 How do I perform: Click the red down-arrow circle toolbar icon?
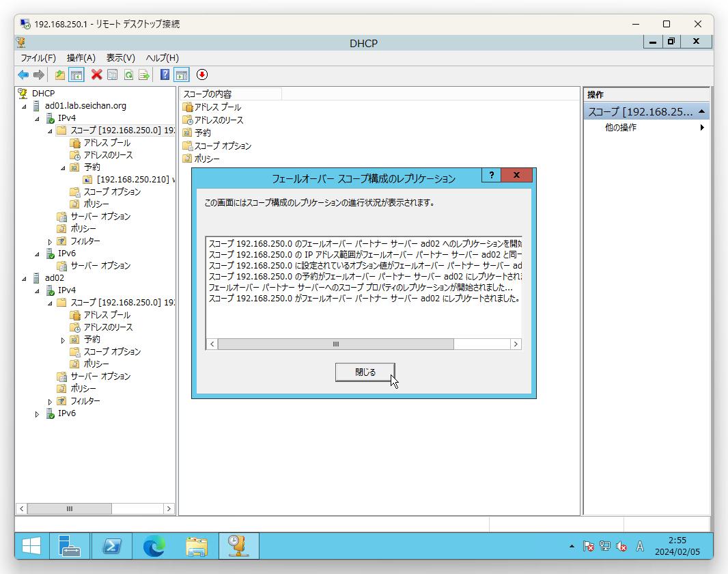coord(202,74)
